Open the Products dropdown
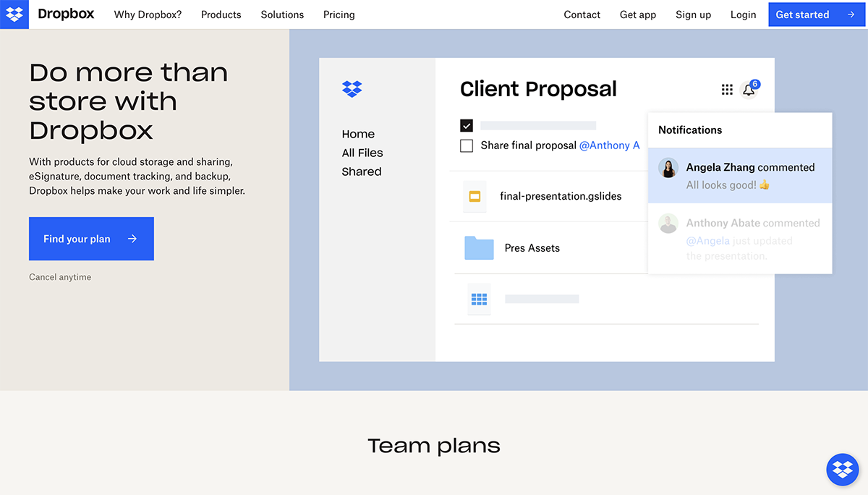868x495 pixels. click(x=221, y=14)
